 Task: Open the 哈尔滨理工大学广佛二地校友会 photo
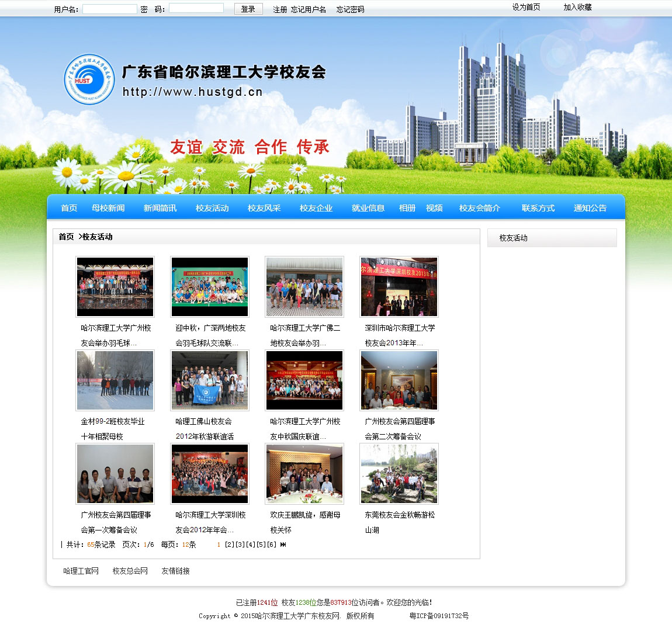pyautogui.click(x=304, y=287)
